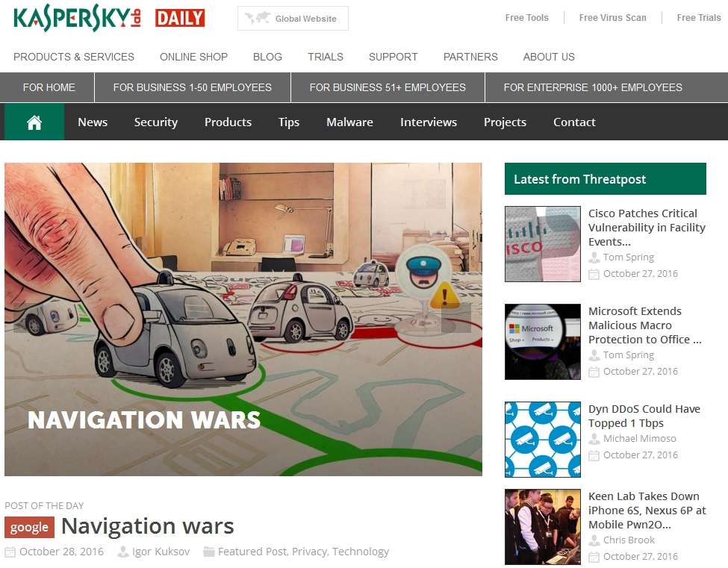Image resolution: width=728 pixels, height=568 pixels.
Task: Click calendar icon under Chris Brook
Action: click(x=594, y=557)
